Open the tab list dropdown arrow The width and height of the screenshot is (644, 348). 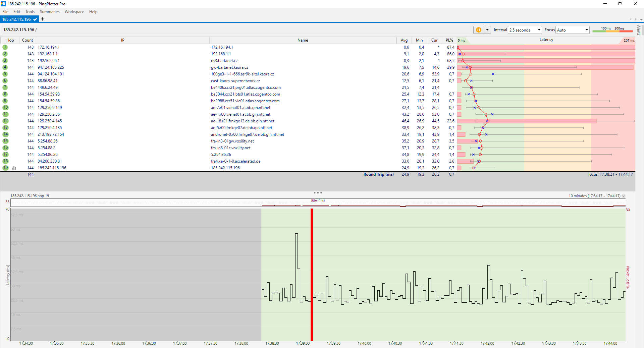pos(641,19)
